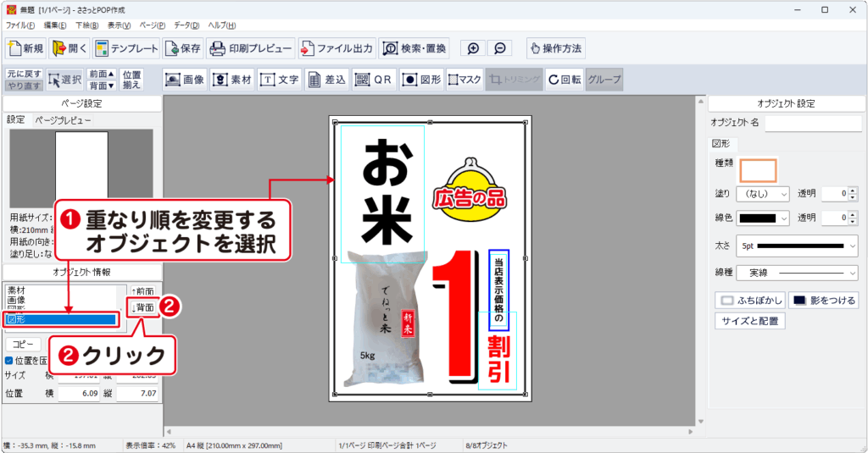
Task: Select the 素材 material tool
Action: pos(232,80)
